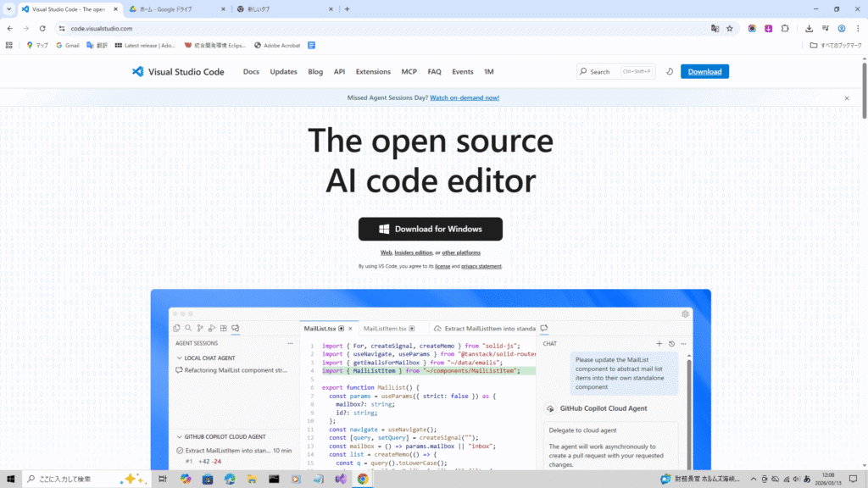
Task: Dismiss the Agent Sessions Day banner
Action: (846, 98)
